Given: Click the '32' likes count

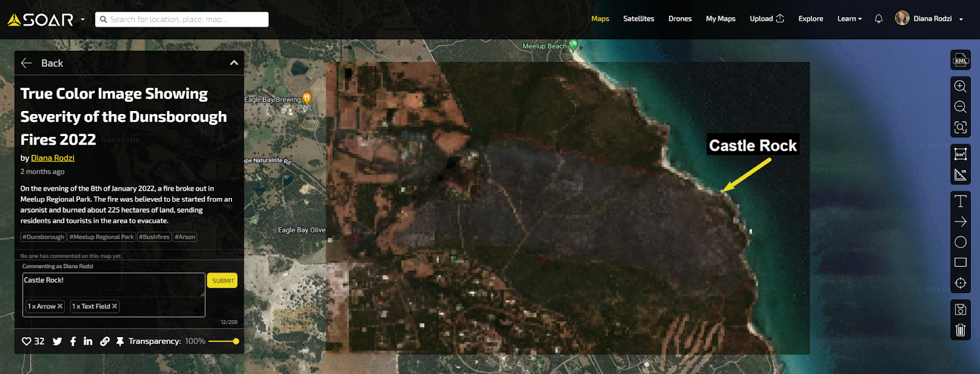Looking at the screenshot, I should tap(39, 342).
